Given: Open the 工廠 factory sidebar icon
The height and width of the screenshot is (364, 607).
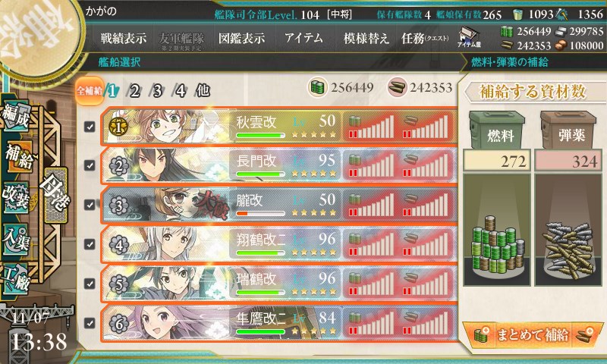Looking at the screenshot, I should pos(16,278).
